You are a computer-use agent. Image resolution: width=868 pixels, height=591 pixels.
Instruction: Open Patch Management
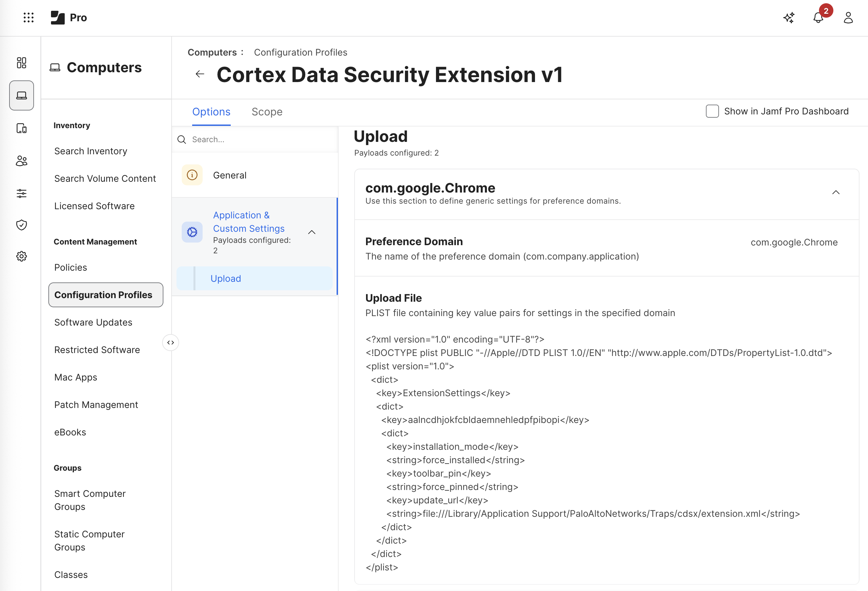96,405
